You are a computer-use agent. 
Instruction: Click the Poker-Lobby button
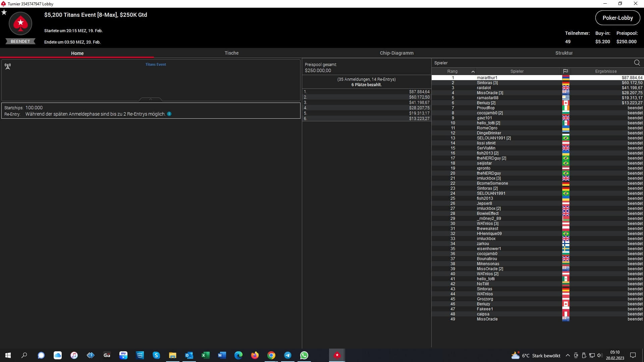tap(618, 18)
